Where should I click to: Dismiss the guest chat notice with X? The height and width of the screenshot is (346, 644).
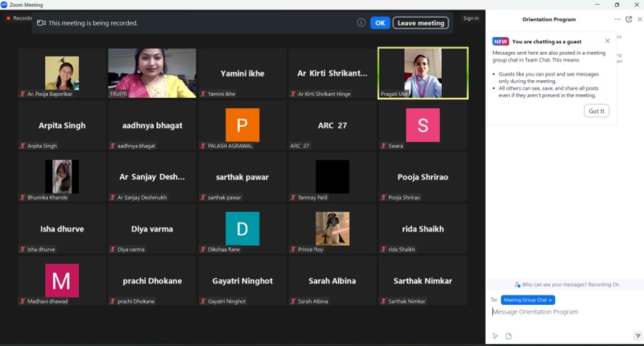click(607, 41)
